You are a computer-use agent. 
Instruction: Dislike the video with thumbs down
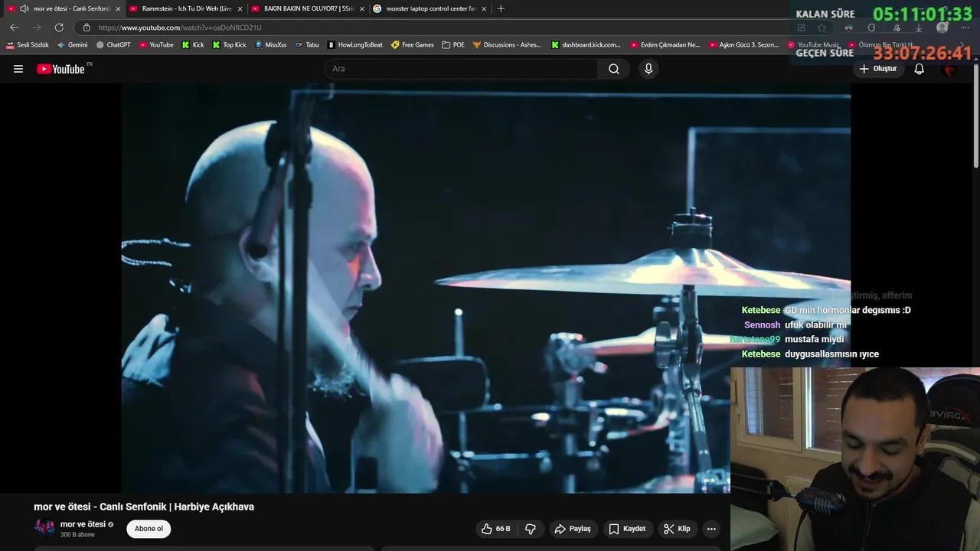tap(530, 529)
